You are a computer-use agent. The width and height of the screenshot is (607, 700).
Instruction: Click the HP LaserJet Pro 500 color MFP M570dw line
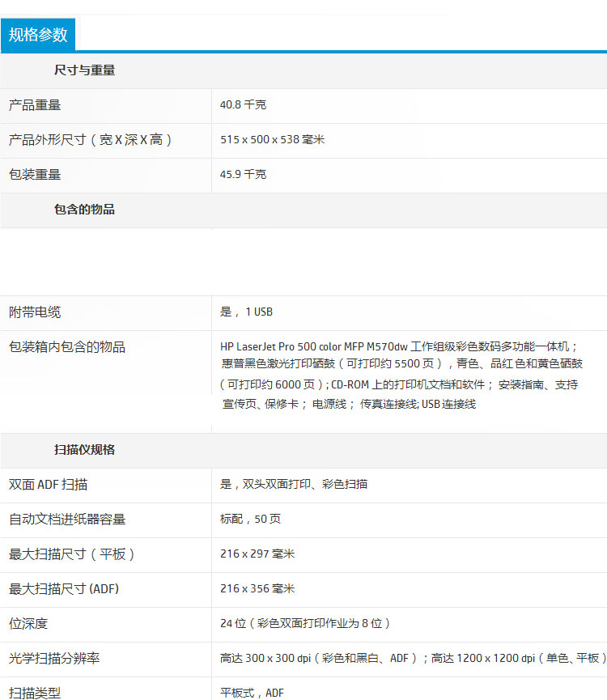398,347
